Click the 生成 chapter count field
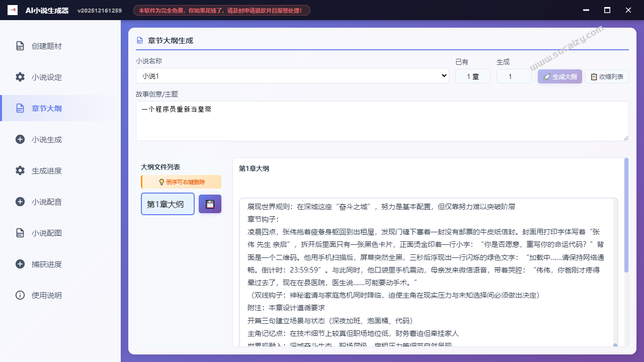This screenshot has height=362, width=644. (514, 76)
